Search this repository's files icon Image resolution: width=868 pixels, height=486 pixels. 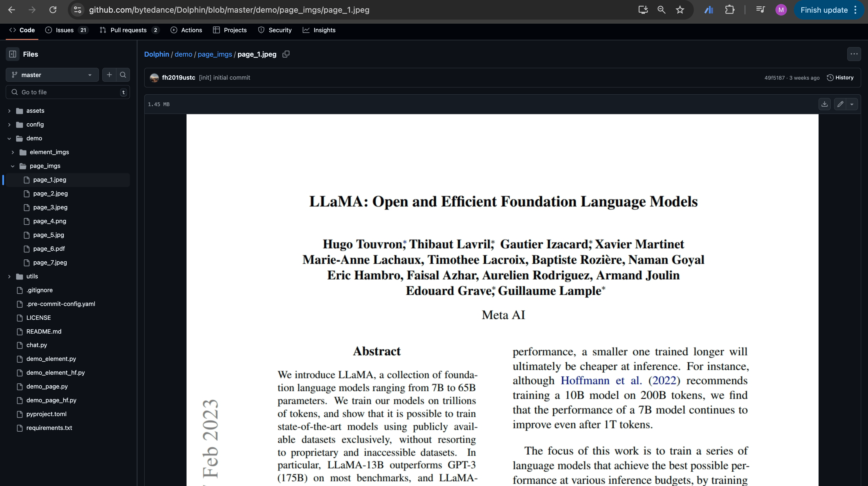123,75
